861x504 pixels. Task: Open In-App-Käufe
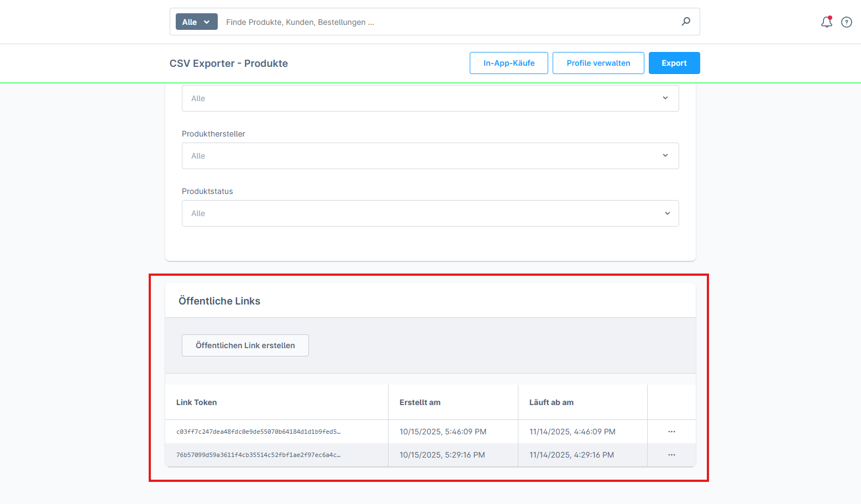coord(508,63)
